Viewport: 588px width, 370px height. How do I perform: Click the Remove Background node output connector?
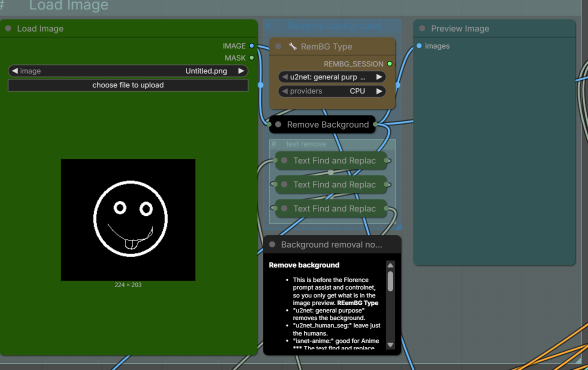coord(375,124)
